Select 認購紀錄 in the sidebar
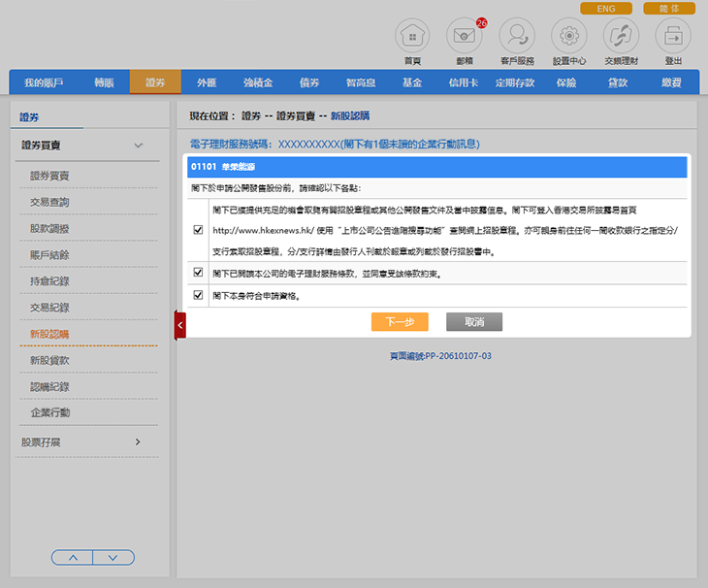This screenshot has width=708, height=588. pos(49,386)
